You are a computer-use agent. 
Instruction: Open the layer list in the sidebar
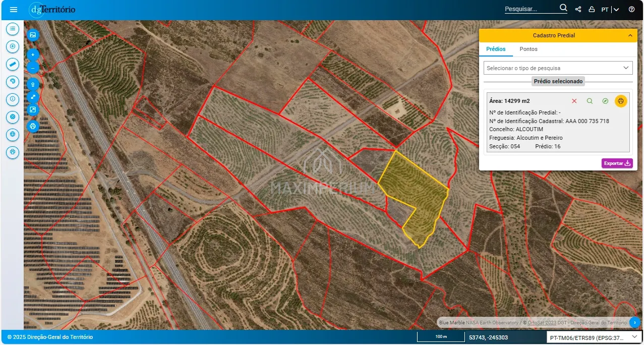[x=13, y=29]
